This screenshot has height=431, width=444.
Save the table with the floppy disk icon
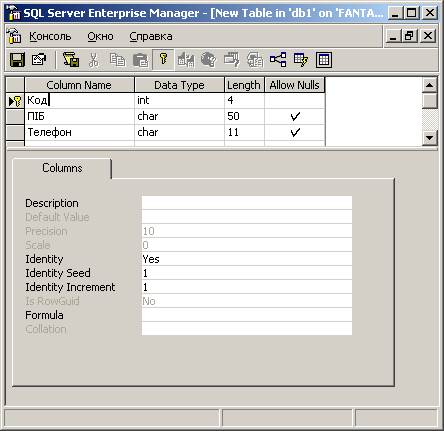point(17,60)
